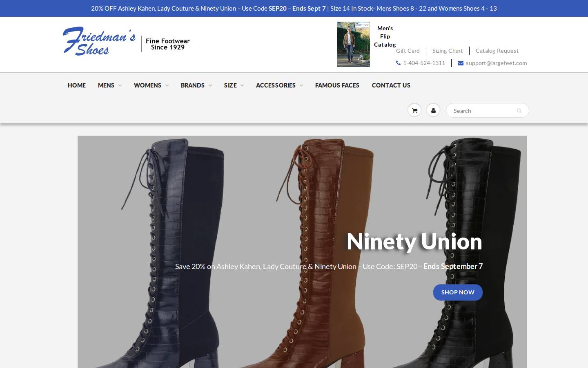Viewport: 588px width, 368px height.
Task: Open the Gift Card link
Action: (408, 51)
